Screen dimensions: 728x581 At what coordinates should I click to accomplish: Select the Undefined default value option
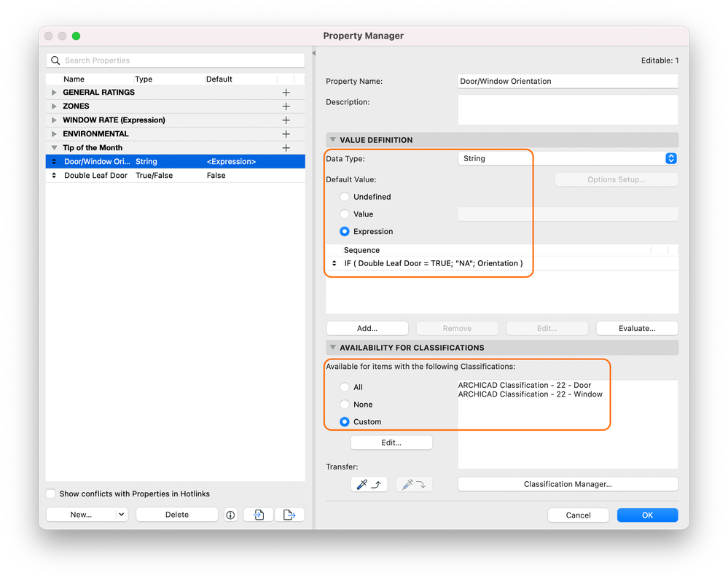pos(345,197)
